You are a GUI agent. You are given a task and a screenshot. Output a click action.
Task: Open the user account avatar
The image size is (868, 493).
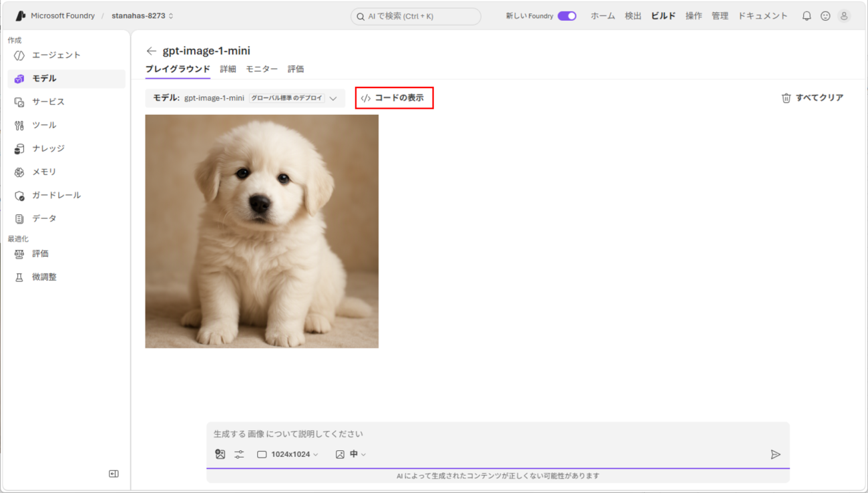[844, 16]
